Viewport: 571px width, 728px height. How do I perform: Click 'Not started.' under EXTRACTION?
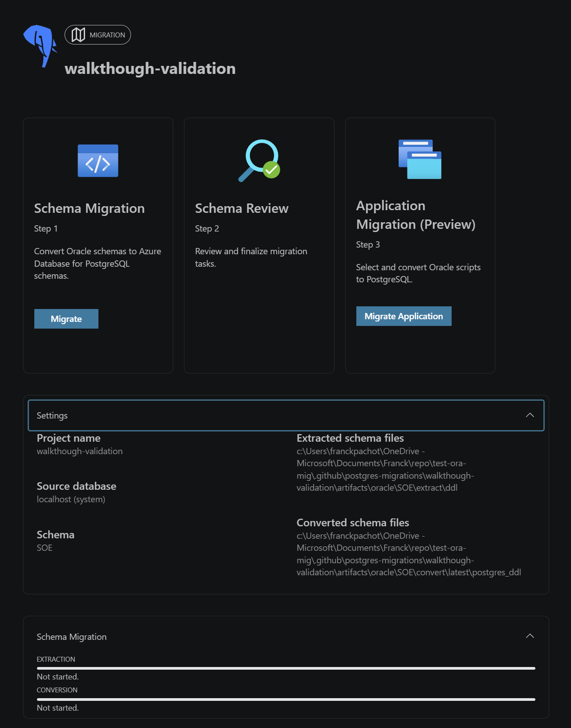(x=57, y=676)
